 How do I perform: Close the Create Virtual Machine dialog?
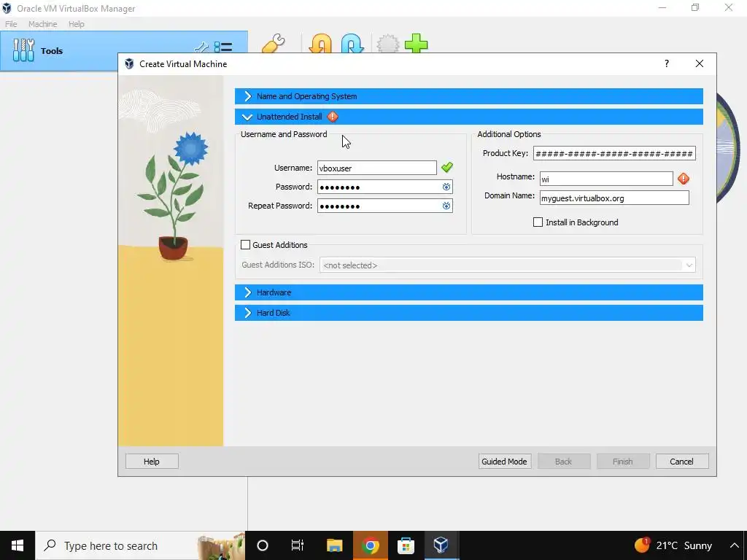click(699, 63)
